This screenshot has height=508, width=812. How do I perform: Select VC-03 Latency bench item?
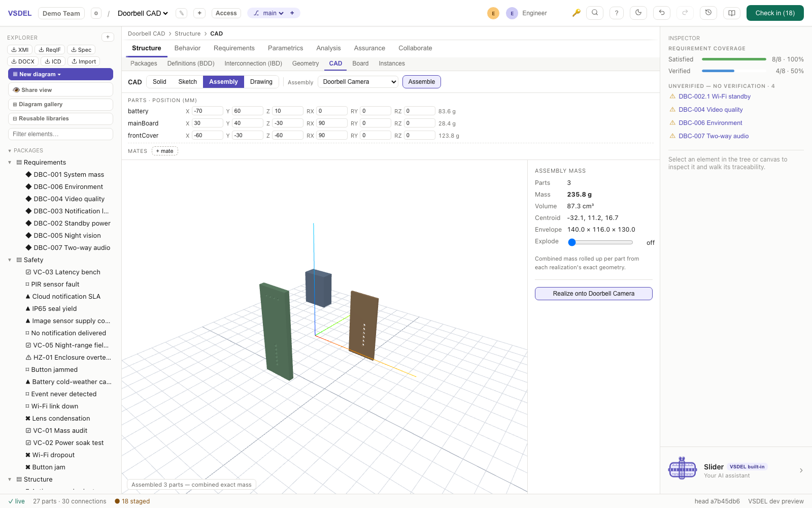click(x=63, y=272)
